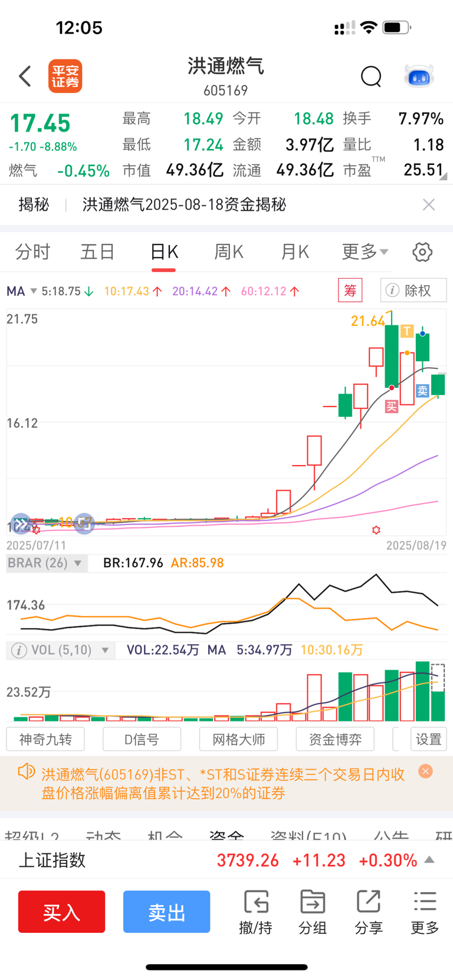The image size is (453, 980).
Task: Open 分组 grouping icon
Action: click(x=313, y=913)
